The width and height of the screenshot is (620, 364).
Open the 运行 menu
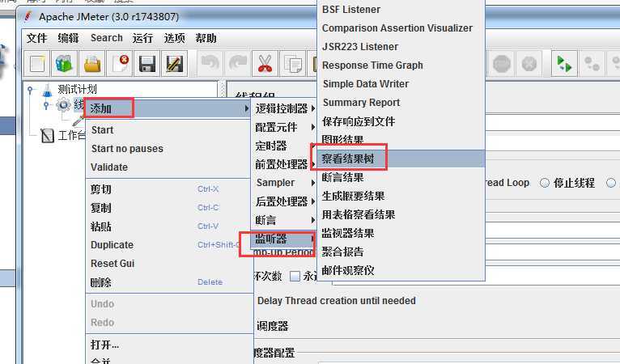pyautogui.click(x=142, y=38)
